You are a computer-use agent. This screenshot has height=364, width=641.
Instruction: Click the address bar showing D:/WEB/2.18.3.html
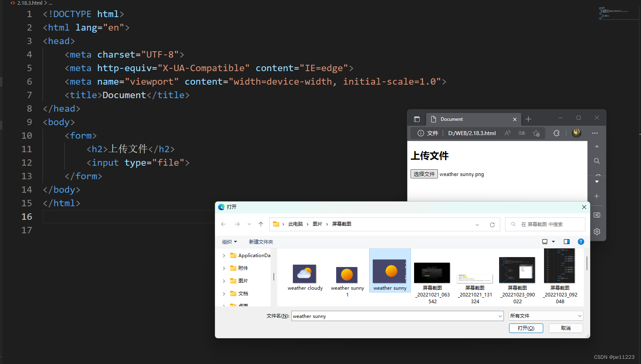click(x=472, y=133)
